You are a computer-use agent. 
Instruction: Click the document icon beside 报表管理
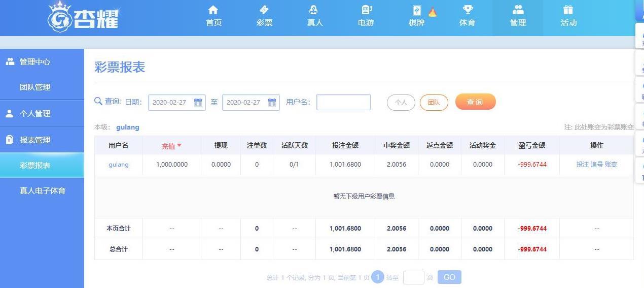click(10, 140)
